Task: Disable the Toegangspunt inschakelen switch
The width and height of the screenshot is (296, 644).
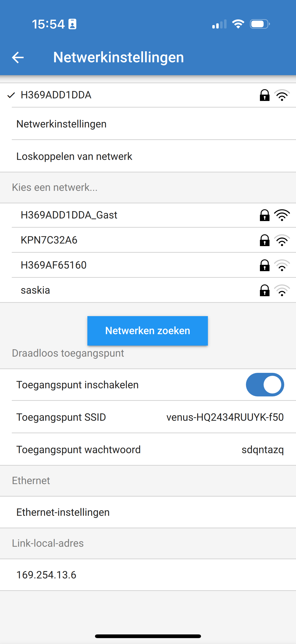Action: click(265, 384)
